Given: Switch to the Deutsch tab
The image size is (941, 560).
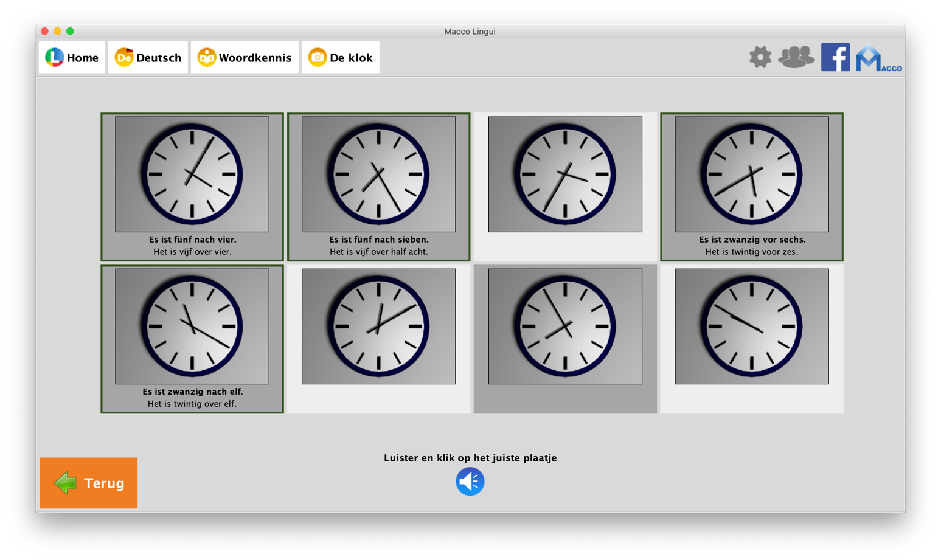Looking at the screenshot, I should coord(148,58).
